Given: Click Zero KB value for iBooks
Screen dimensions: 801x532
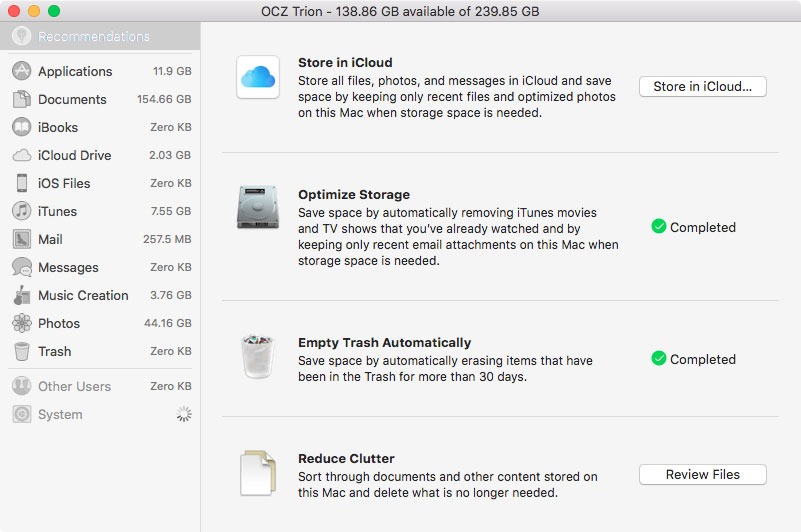Looking at the screenshot, I should click(171, 127).
